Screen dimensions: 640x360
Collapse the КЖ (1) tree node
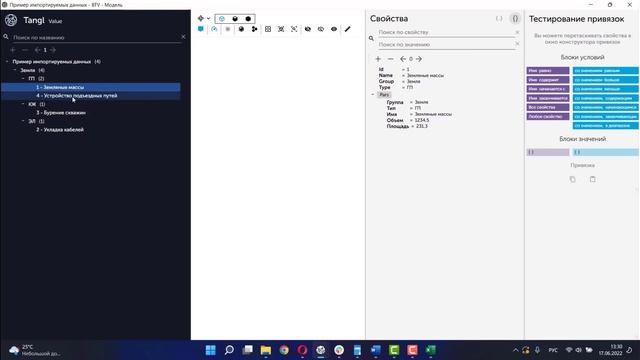[x=23, y=104]
